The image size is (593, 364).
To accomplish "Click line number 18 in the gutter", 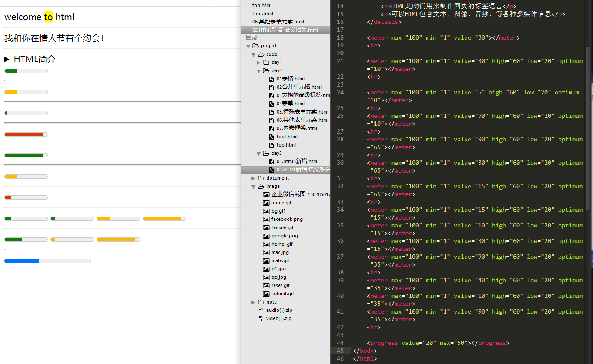I will [340, 37].
